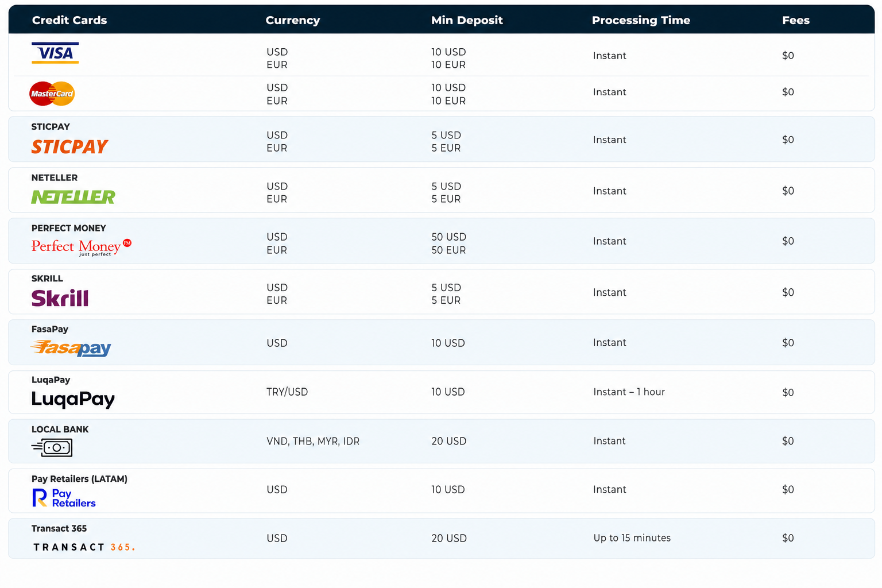882x588 pixels.
Task: Click the Currency column header
Action: pyautogui.click(x=293, y=20)
